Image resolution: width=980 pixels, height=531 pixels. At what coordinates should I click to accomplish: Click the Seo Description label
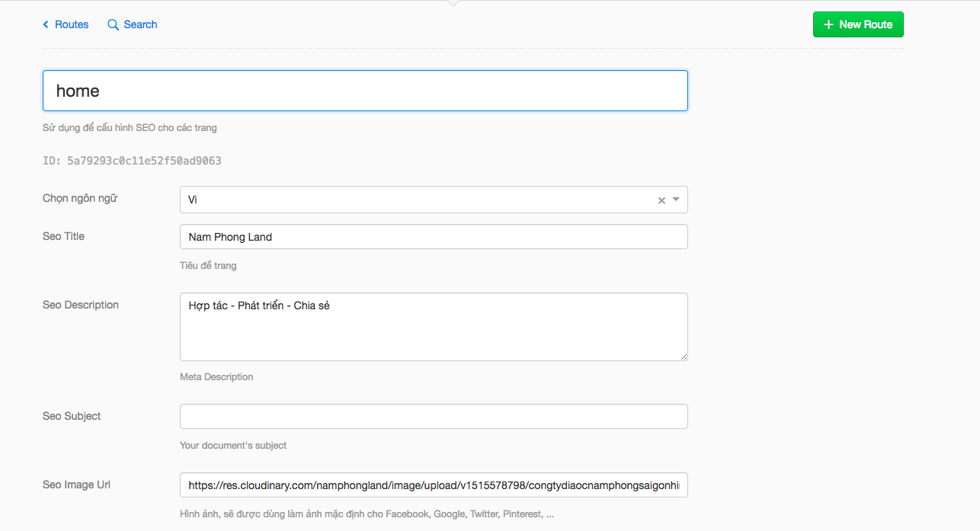pos(81,305)
